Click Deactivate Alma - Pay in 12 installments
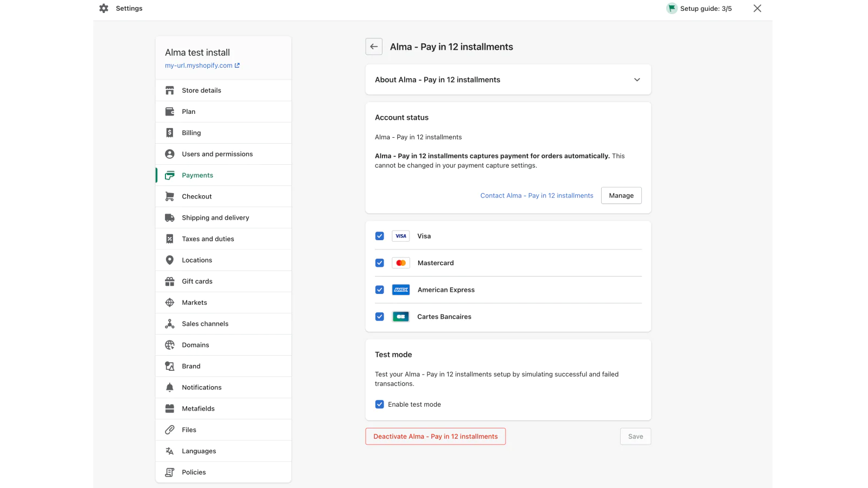 point(436,436)
